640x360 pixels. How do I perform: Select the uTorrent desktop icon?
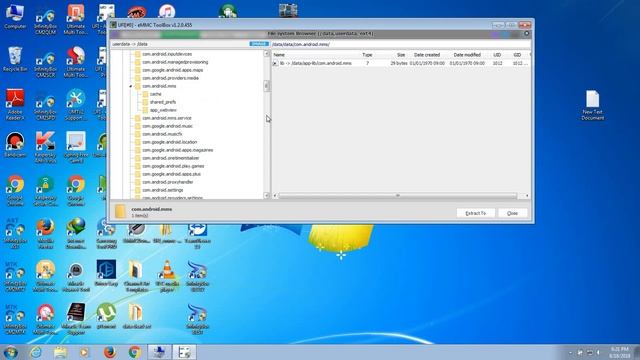[x=106, y=316]
